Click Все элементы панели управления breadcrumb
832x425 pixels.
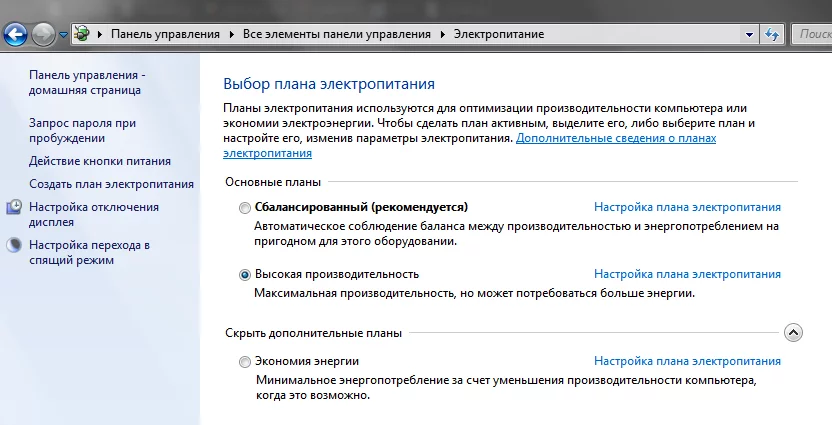pos(339,34)
